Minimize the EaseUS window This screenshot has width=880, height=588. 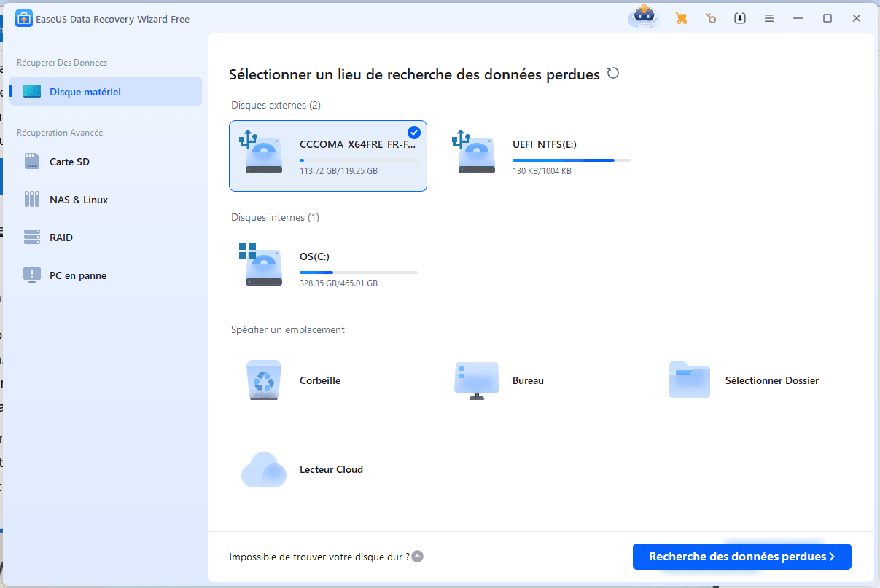point(798,19)
